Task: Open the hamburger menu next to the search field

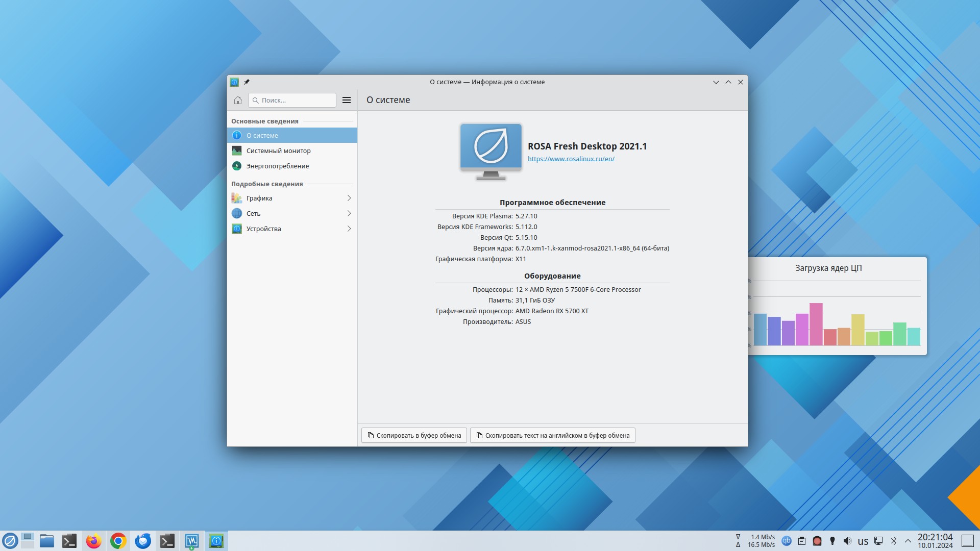Action: [x=347, y=100]
